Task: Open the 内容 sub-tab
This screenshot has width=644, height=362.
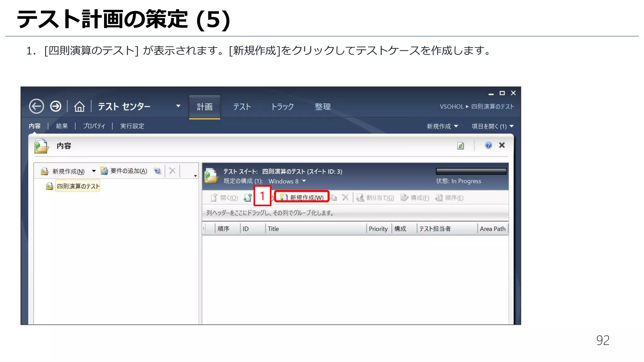Action: pos(35,126)
